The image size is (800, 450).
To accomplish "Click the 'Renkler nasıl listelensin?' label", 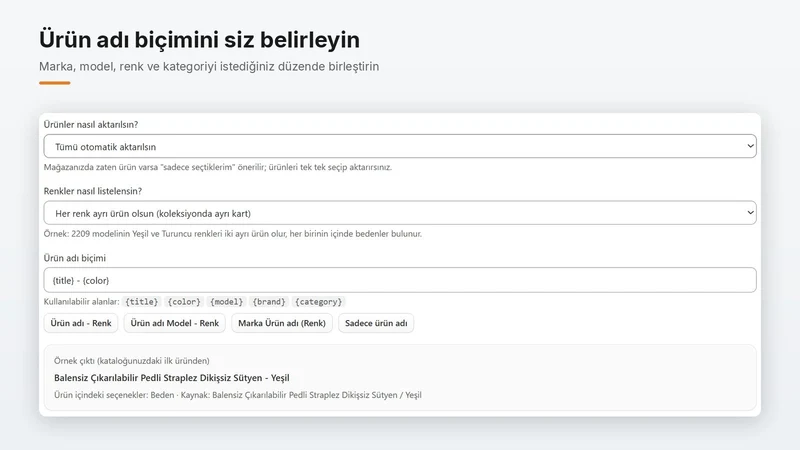I will 93,191.
